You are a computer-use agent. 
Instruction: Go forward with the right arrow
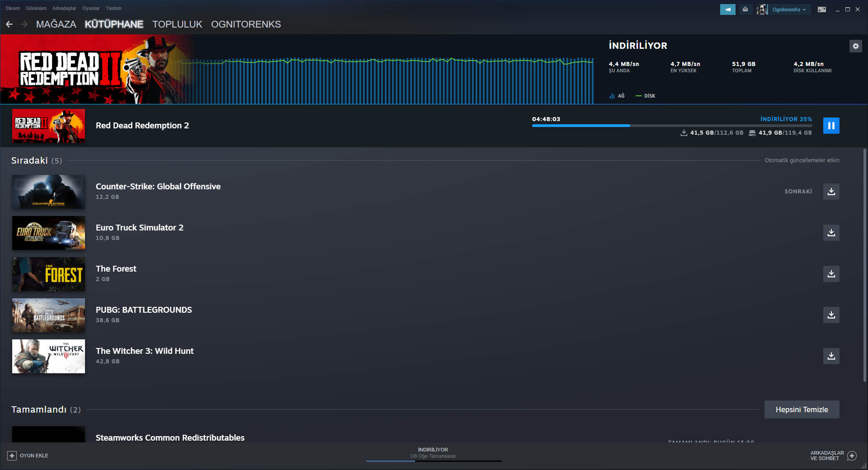pyautogui.click(x=24, y=24)
